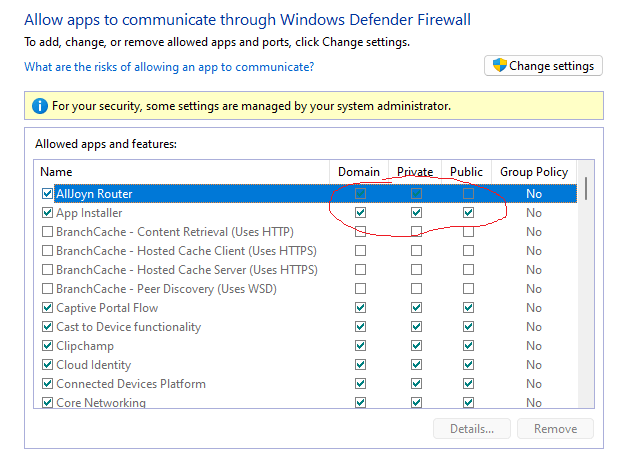Image resolution: width=623 pixels, height=457 pixels.
Task: Uncheck the App Installer name checkbox
Action: (x=47, y=213)
